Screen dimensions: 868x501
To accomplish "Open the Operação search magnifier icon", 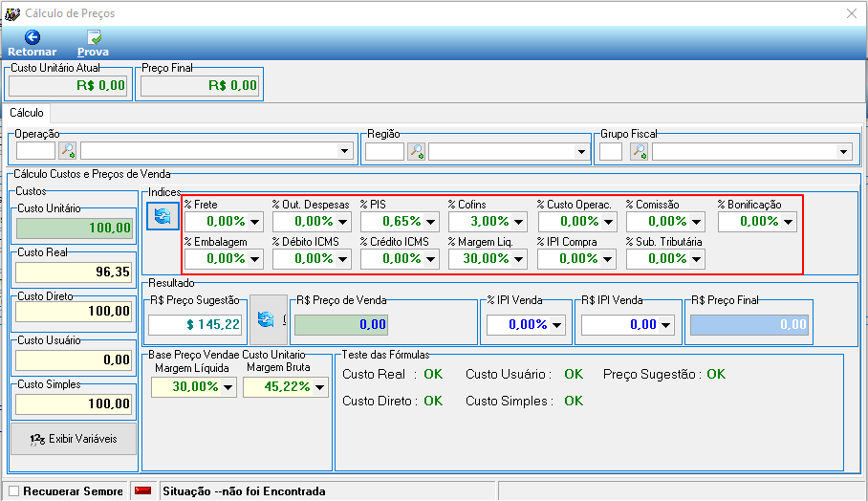I will (68, 150).
